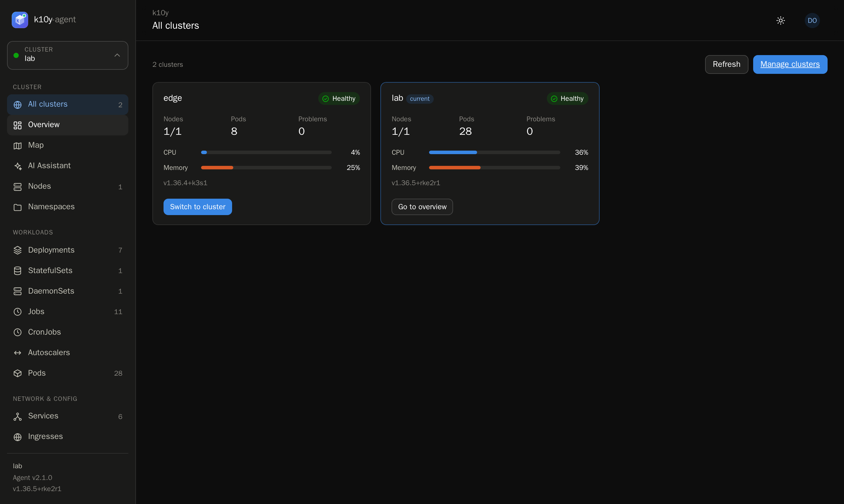Click the Pods cube icon
This screenshot has width=844, height=504.
[18, 373]
